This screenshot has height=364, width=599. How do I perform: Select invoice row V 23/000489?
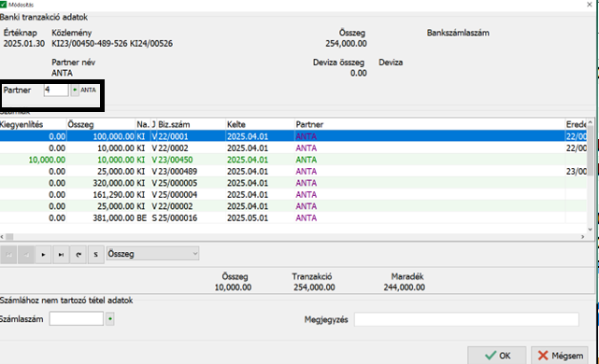click(x=293, y=172)
